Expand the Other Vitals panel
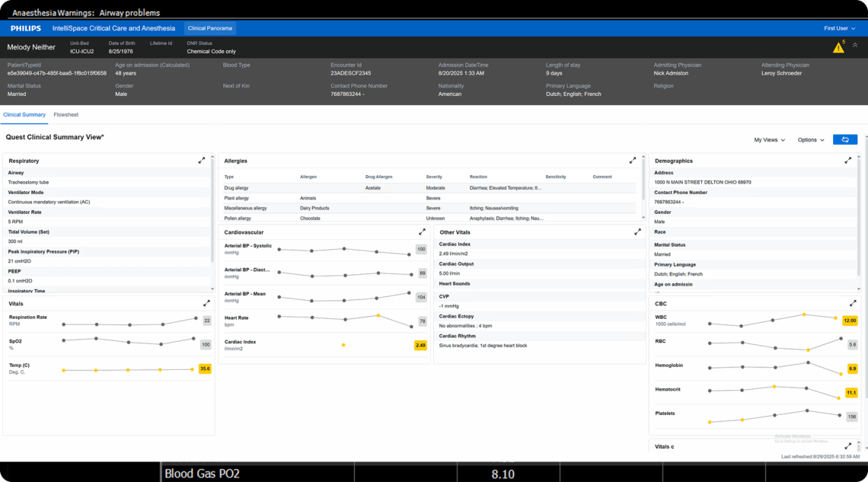 [637, 231]
